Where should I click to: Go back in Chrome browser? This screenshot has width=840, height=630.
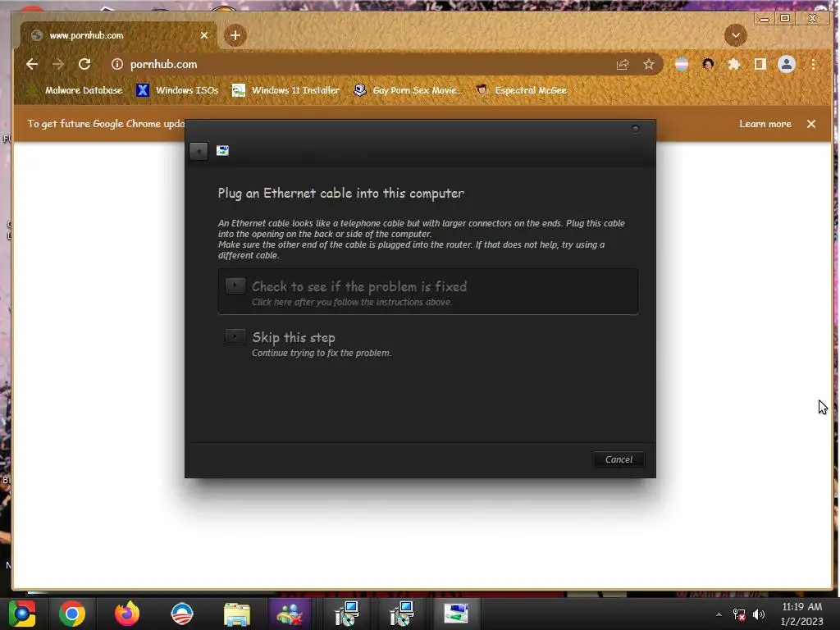[x=32, y=64]
